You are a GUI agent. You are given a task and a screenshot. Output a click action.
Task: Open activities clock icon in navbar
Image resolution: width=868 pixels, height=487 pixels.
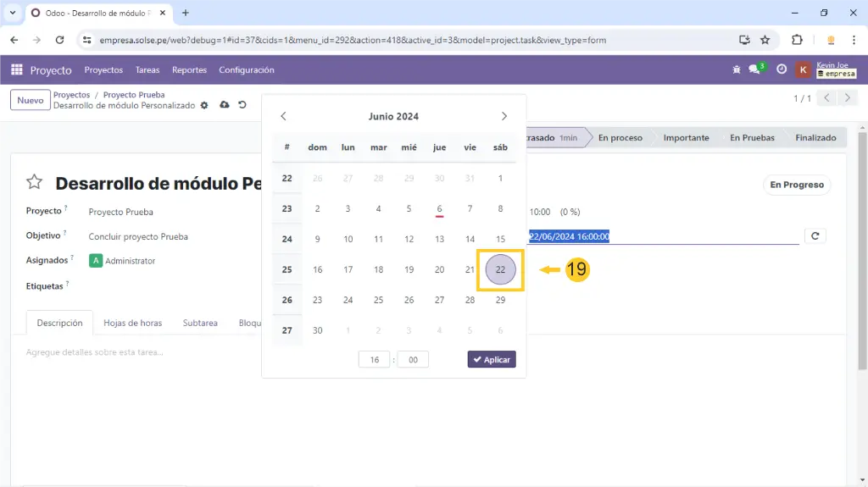(782, 70)
